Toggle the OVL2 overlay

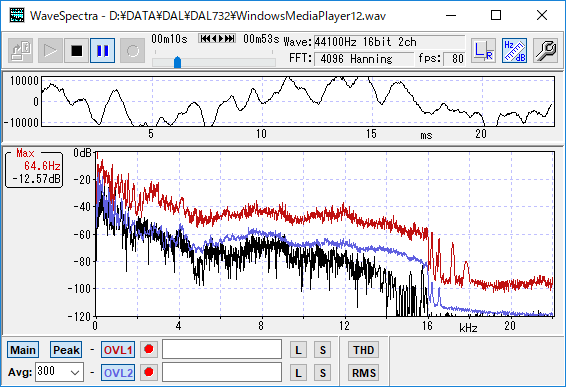point(118,373)
